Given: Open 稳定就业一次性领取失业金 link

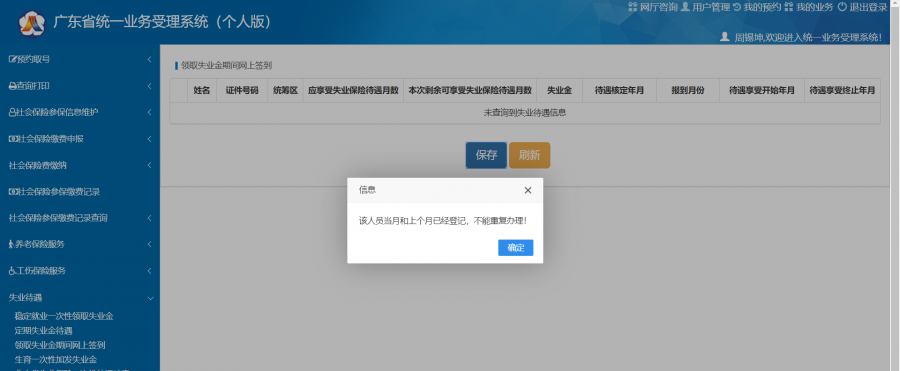Looking at the screenshot, I should point(64,316).
